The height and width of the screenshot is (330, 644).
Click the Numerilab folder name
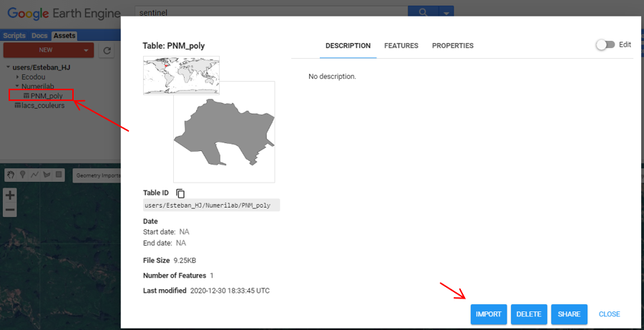38,87
